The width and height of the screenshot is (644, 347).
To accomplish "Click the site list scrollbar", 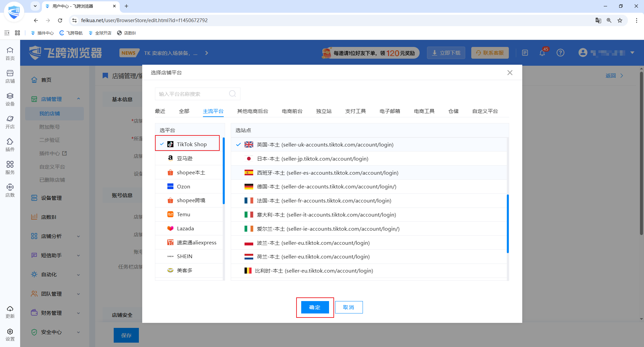I will pos(508,224).
